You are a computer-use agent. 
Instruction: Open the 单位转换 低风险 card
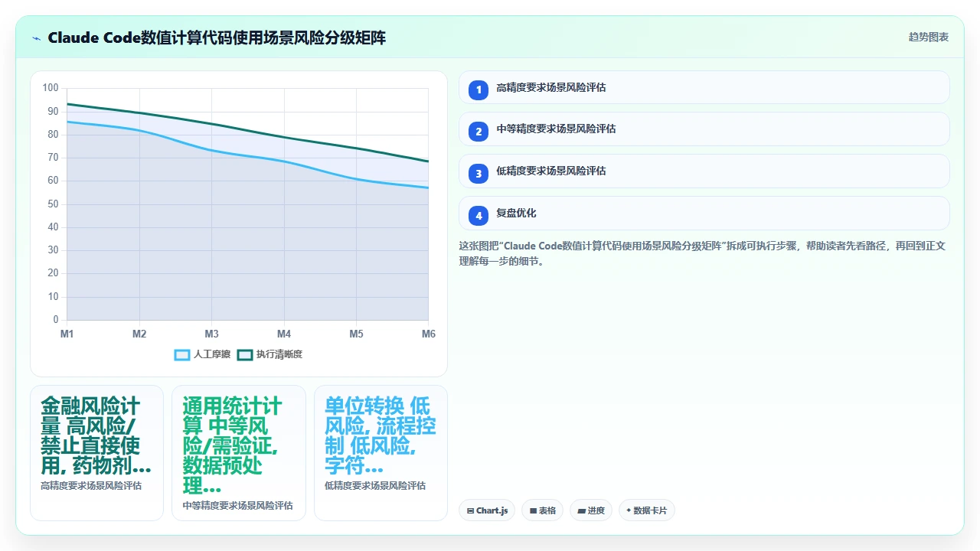pos(381,453)
